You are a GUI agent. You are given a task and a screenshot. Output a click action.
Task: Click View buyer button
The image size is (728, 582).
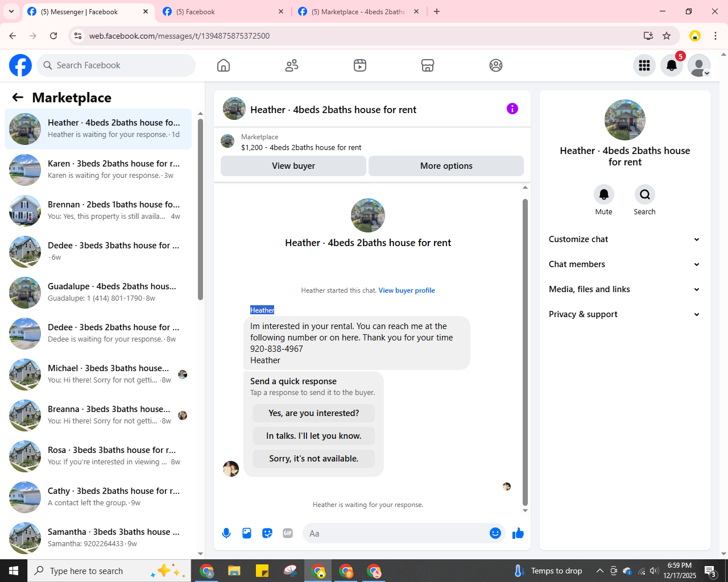click(x=293, y=166)
